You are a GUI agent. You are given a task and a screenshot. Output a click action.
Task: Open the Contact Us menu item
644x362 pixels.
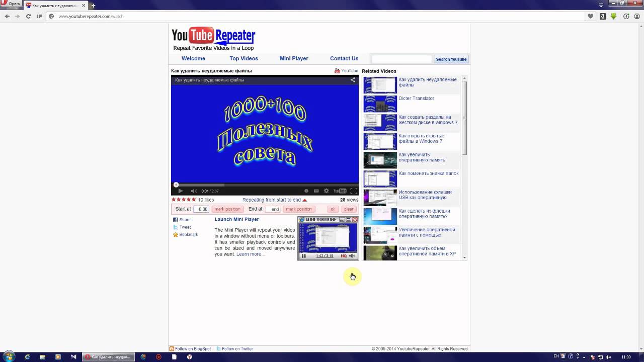(344, 58)
